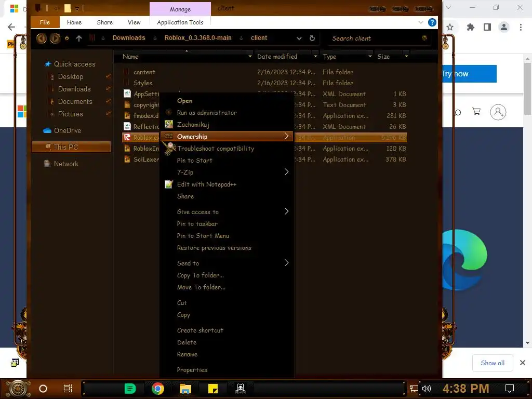The width and height of the screenshot is (532, 399).
Task: Click Edit with Notepad++ icon
Action: (169, 184)
